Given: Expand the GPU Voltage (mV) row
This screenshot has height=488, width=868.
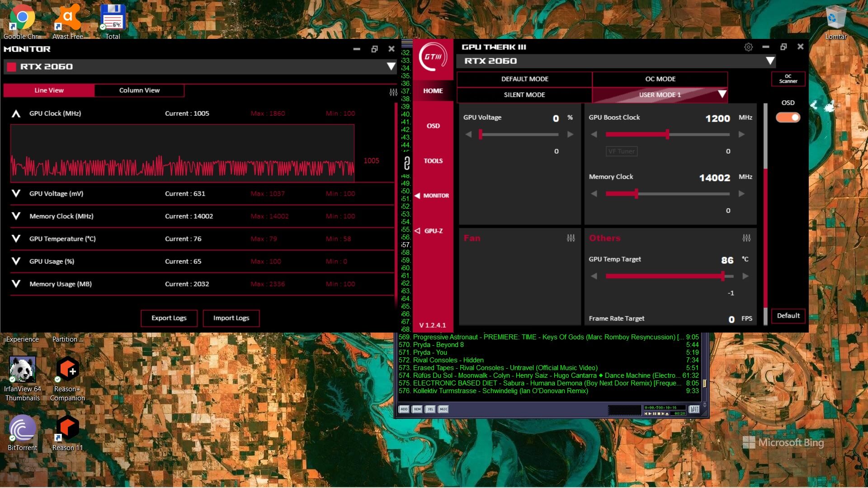Looking at the screenshot, I should tap(16, 193).
